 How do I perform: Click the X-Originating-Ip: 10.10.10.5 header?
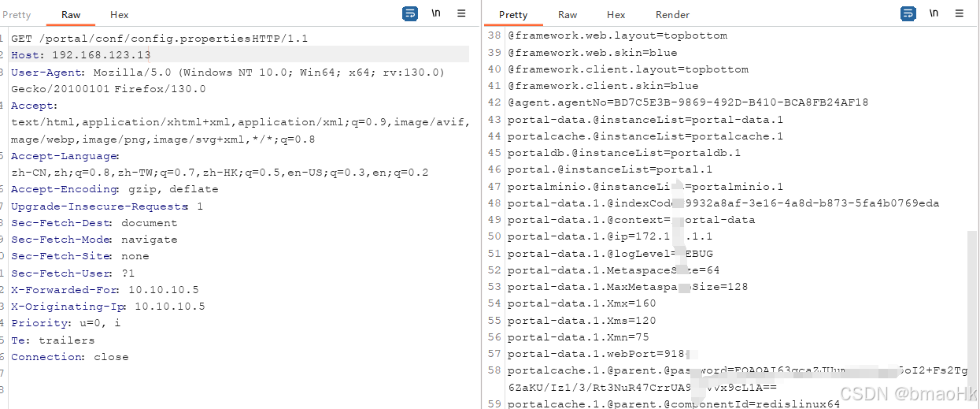tap(108, 307)
